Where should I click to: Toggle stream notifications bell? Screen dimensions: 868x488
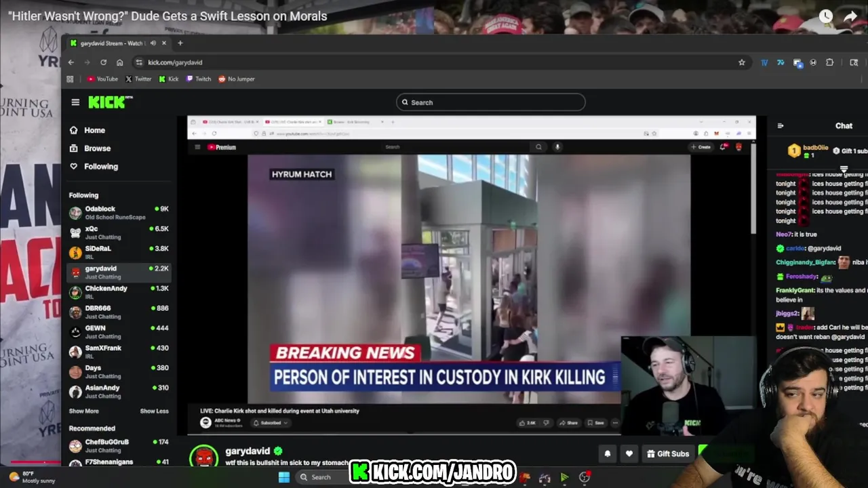point(608,454)
